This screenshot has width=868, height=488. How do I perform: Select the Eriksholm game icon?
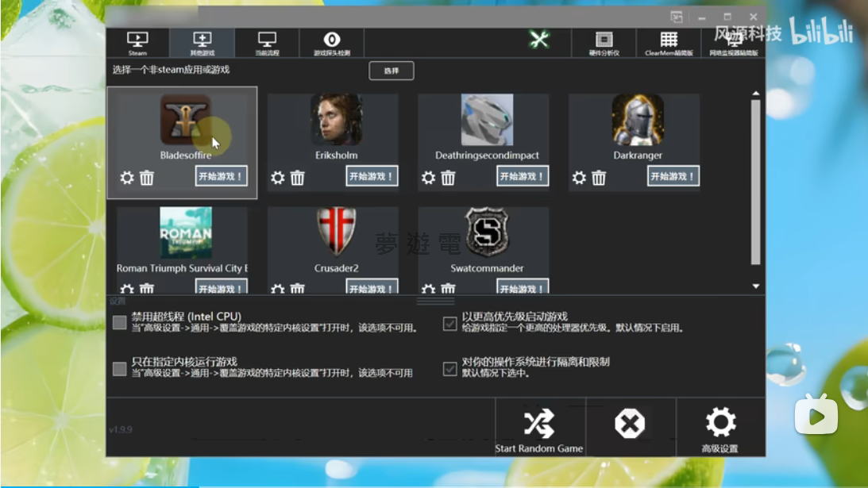tap(337, 120)
